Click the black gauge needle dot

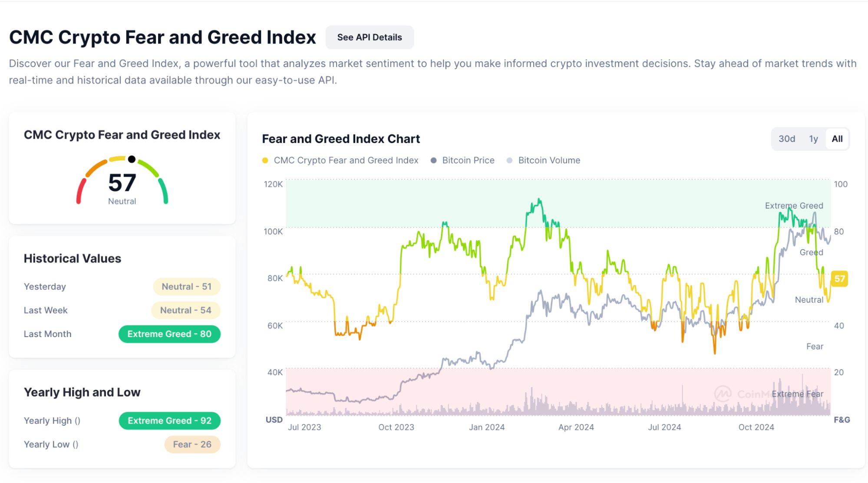[132, 159]
